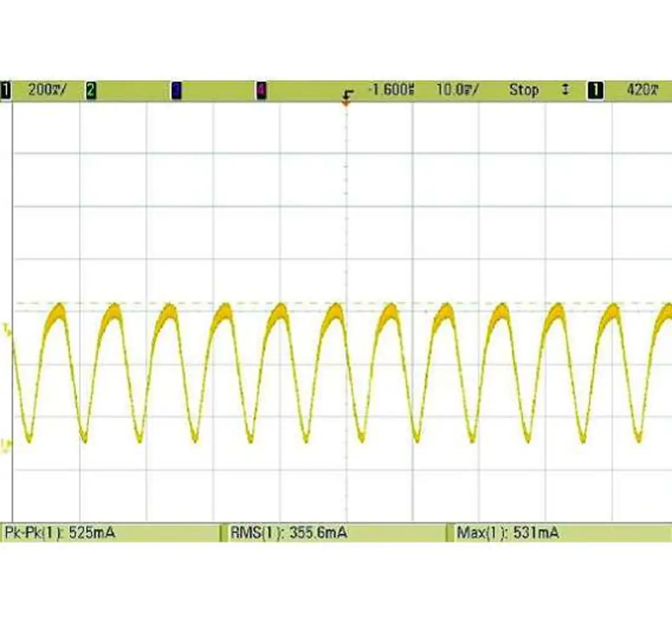The height and width of the screenshot is (625, 672).
Task: Select the 200 per-division vertical scale readout
Action: tap(47, 90)
